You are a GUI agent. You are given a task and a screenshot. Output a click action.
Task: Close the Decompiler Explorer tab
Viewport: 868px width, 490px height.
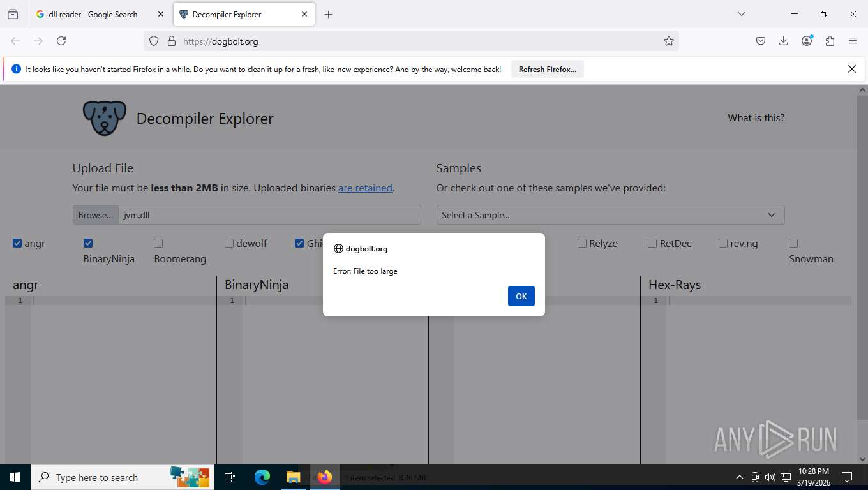click(304, 14)
